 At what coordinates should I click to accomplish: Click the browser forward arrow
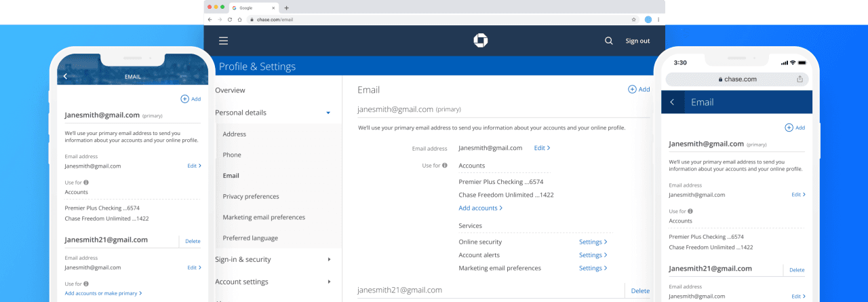coord(220,20)
